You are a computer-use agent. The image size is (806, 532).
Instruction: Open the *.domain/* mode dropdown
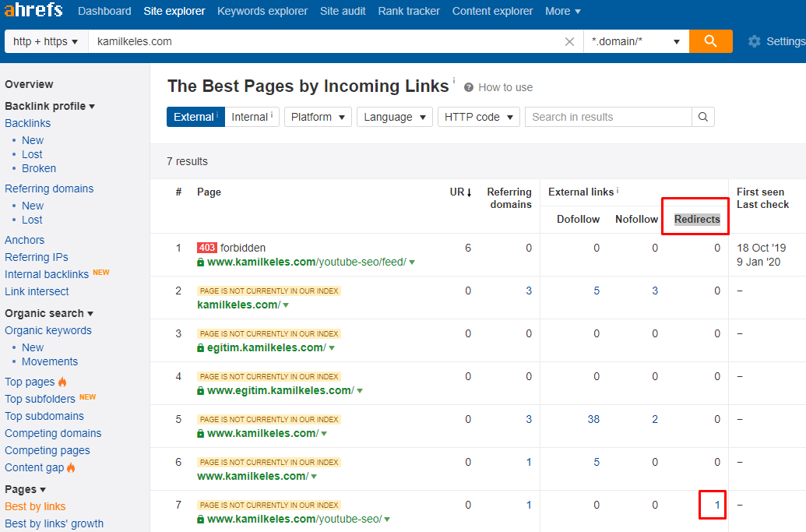636,41
